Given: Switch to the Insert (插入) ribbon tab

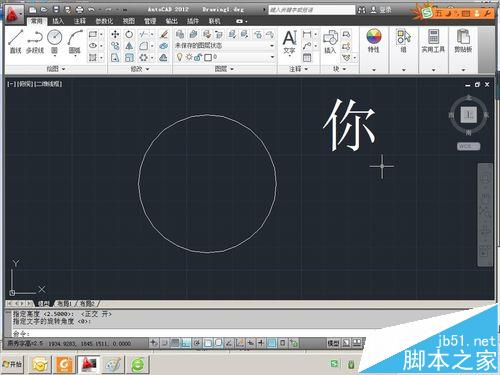Looking at the screenshot, I should pyautogui.click(x=58, y=21).
